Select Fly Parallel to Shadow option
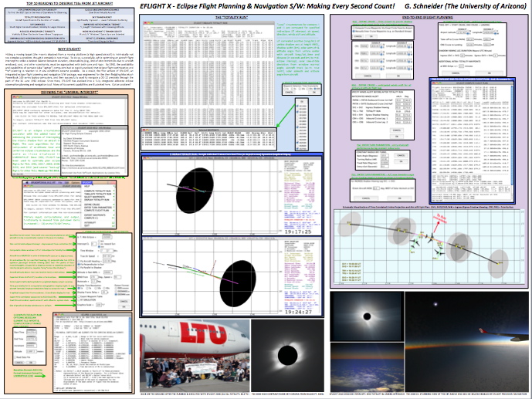Viewport: 532px width, 399px height. pyautogui.click(x=79, y=268)
